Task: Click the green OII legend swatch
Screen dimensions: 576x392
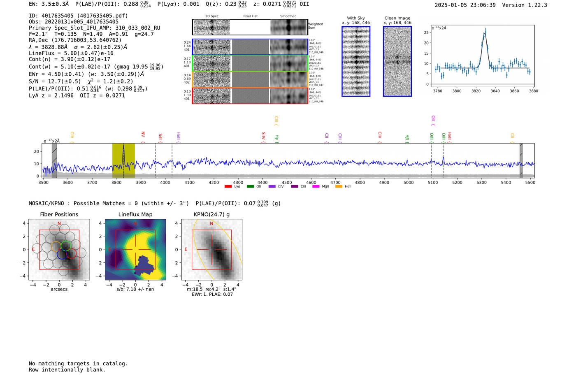Action: click(x=250, y=186)
